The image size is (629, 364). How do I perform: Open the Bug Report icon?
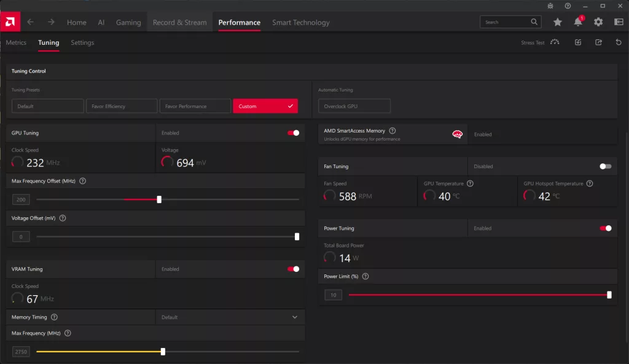click(550, 6)
